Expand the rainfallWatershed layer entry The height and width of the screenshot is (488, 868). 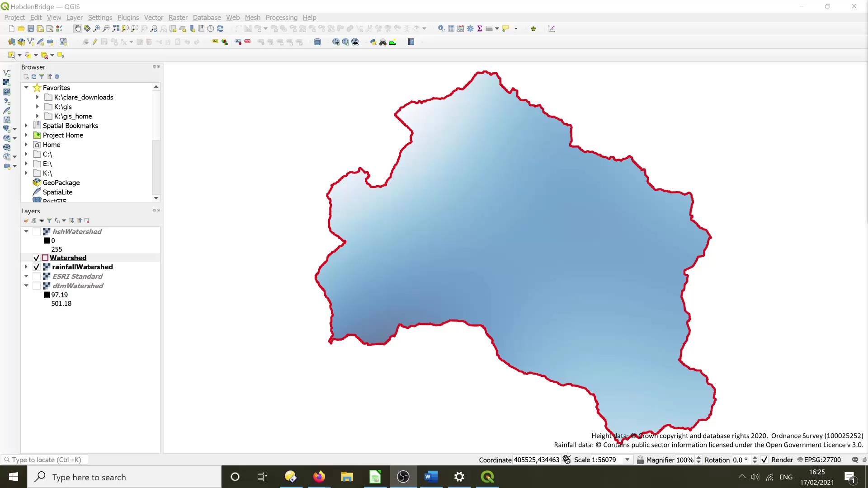pyautogui.click(x=26, y=267)
